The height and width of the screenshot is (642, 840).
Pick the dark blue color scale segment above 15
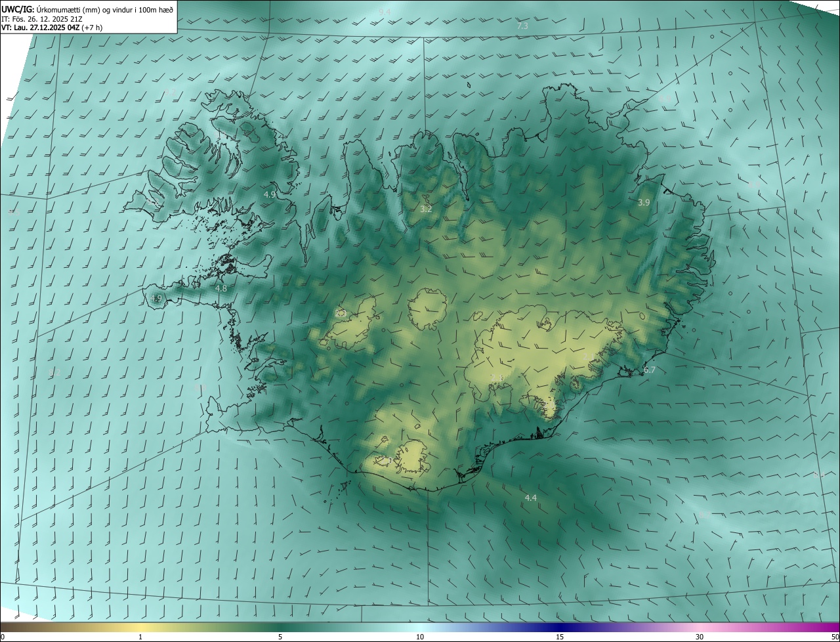click(x=560, y=627)
